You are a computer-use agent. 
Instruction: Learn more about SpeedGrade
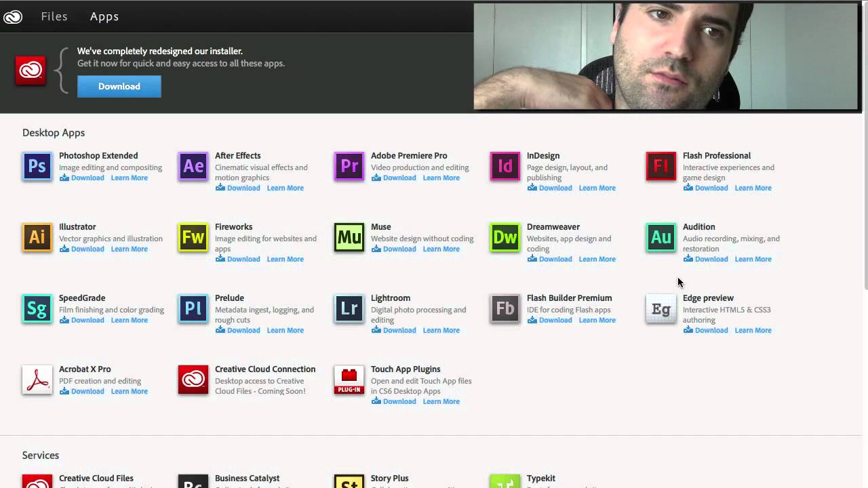click(x=130, y=320)
